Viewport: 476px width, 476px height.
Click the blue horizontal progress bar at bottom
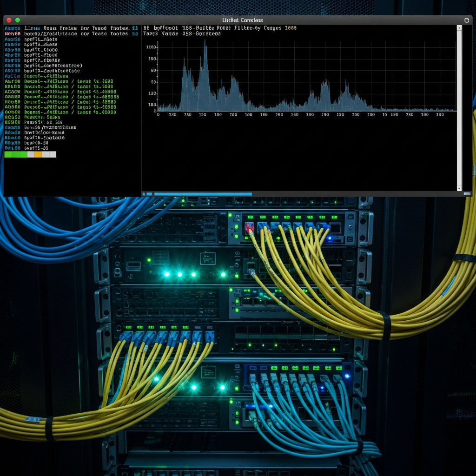203,194
